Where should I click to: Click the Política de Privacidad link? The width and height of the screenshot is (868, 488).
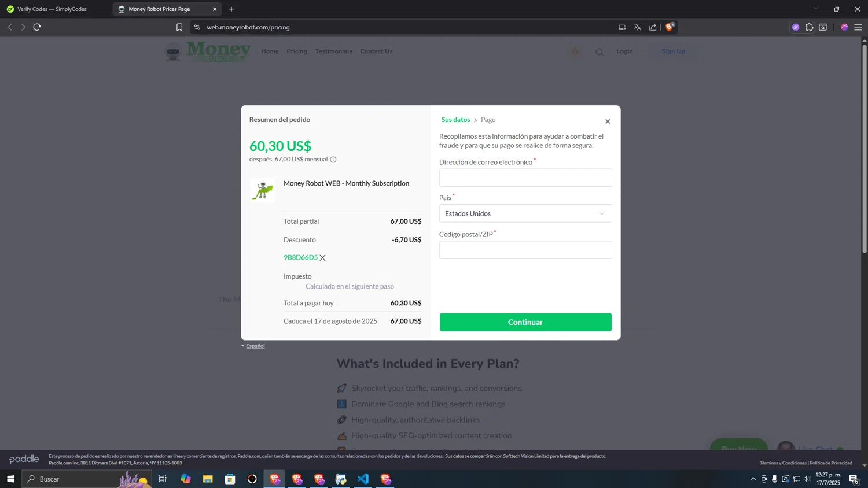(x=831, y=463)
